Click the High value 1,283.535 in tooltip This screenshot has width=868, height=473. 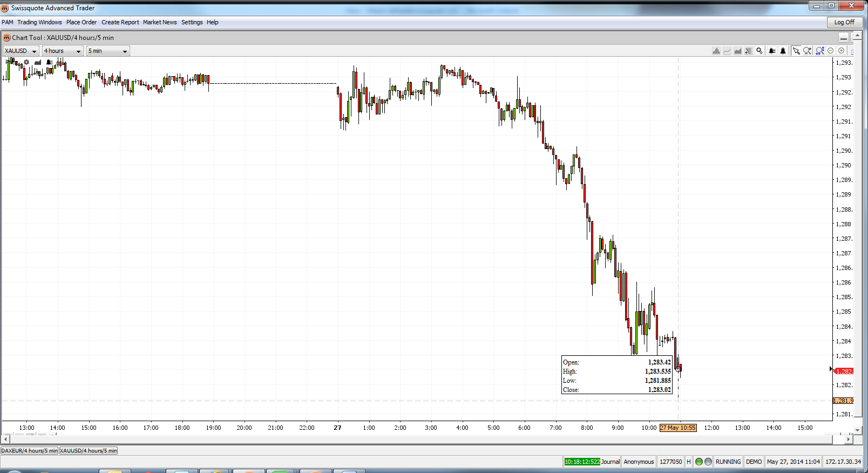(657, 371)
